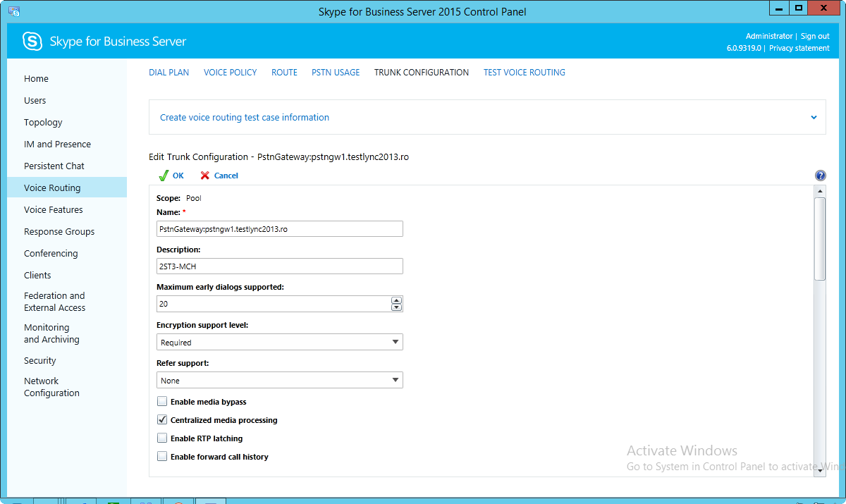Expand voice routing test case panel chevron
The image size is (846, 504).
(x=814, y=118)
